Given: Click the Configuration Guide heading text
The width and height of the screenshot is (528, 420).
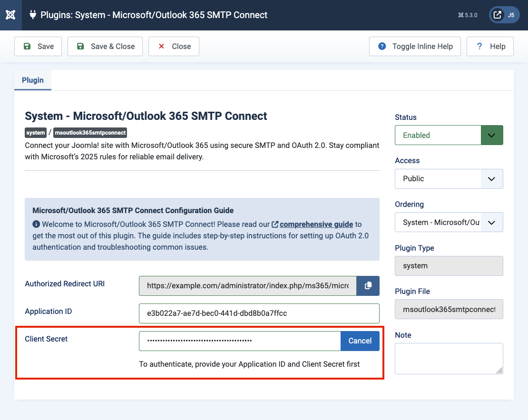Looking at the screenshot, I should click(x=133, y=211).
